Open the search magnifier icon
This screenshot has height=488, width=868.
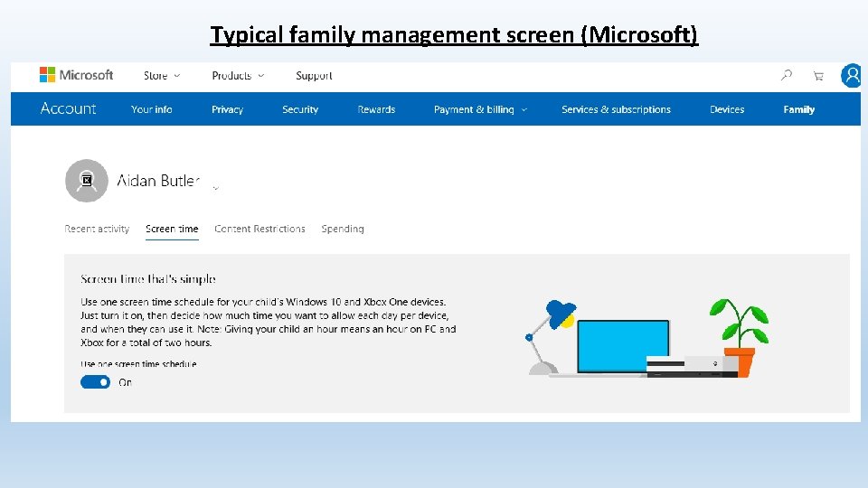(787, 75)
